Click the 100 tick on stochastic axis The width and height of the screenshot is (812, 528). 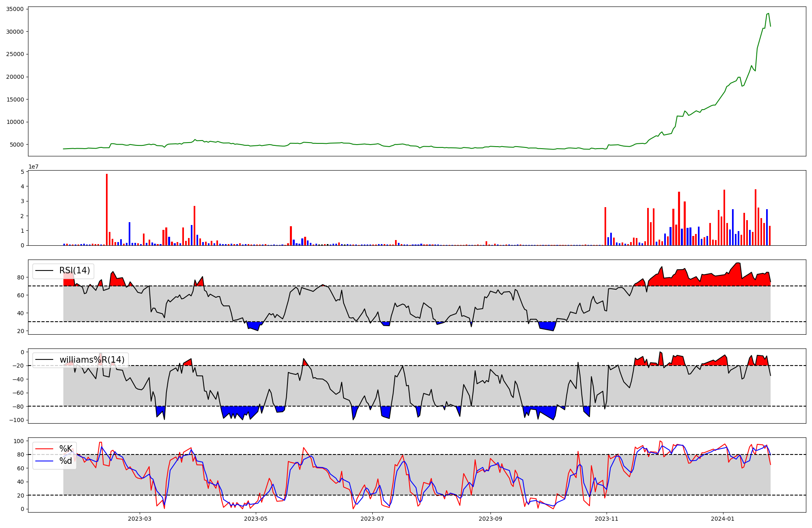pyautogui.click(x=19, y=441)
